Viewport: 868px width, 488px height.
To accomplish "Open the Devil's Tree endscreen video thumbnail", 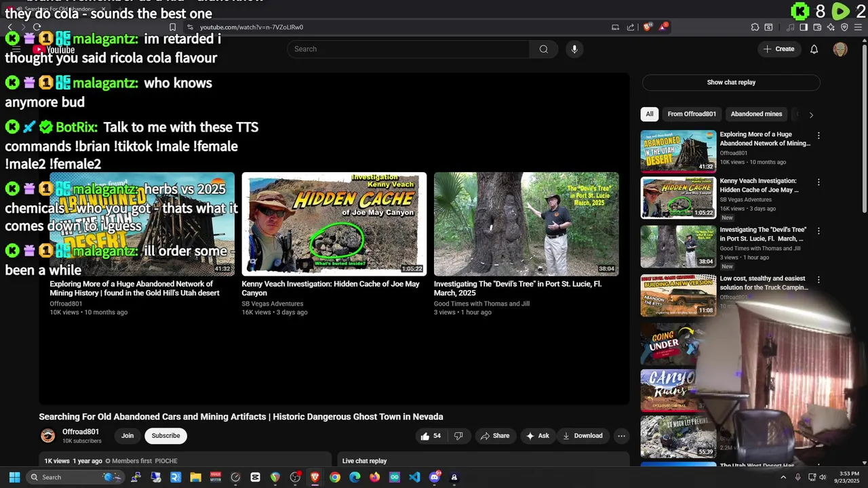I will point(526,224).
